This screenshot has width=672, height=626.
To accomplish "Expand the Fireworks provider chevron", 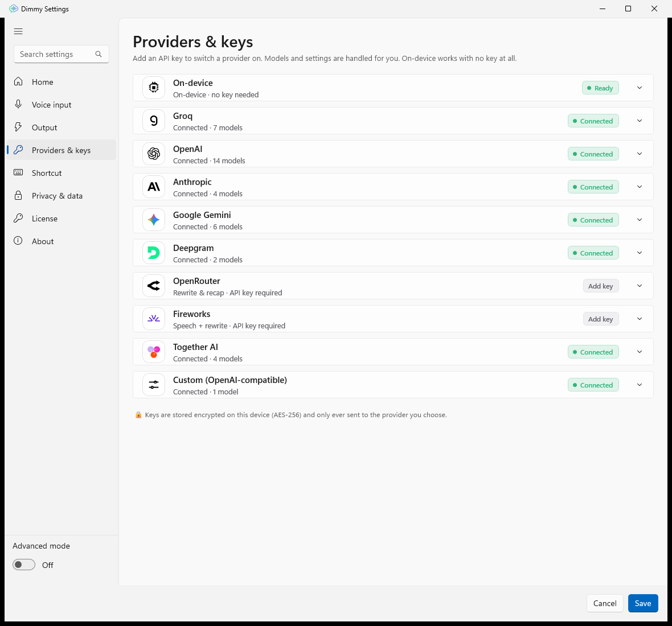I will coord(640,319).
